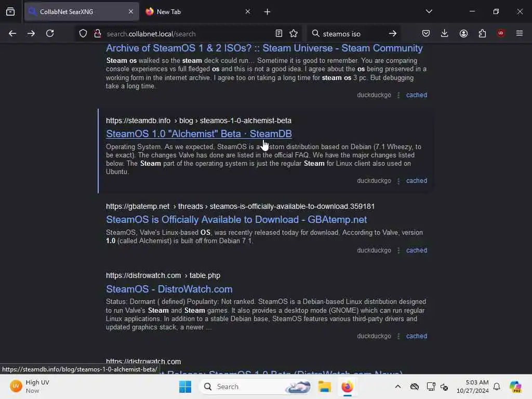Bookmark this page with the star
Image resolution: width=532 pixels, height=399 pixels.
294,33
